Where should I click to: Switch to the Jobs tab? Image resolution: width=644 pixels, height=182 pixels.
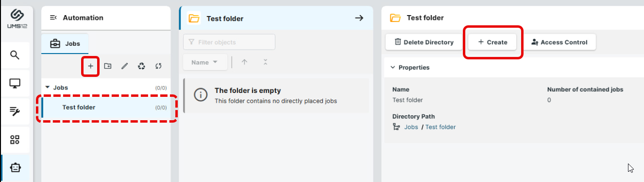65,43
